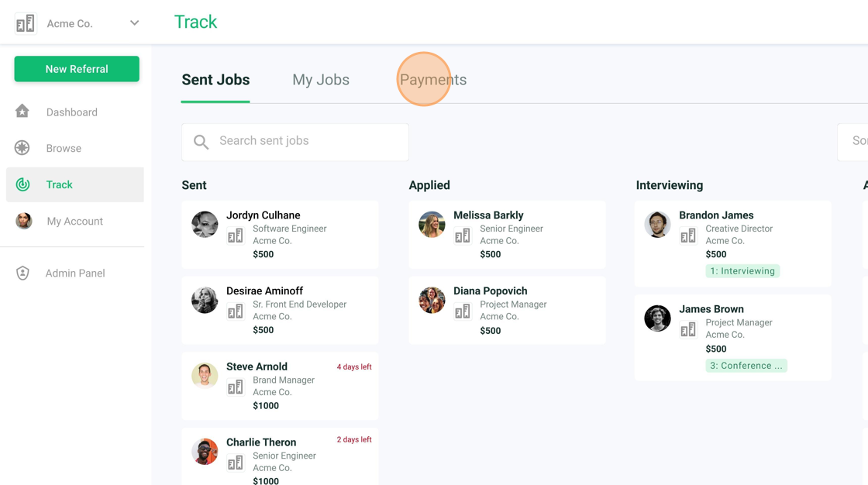This screenshot has width=868, height=485.
Task: Click the Dashboard home icon
Action: pos(22,112)
